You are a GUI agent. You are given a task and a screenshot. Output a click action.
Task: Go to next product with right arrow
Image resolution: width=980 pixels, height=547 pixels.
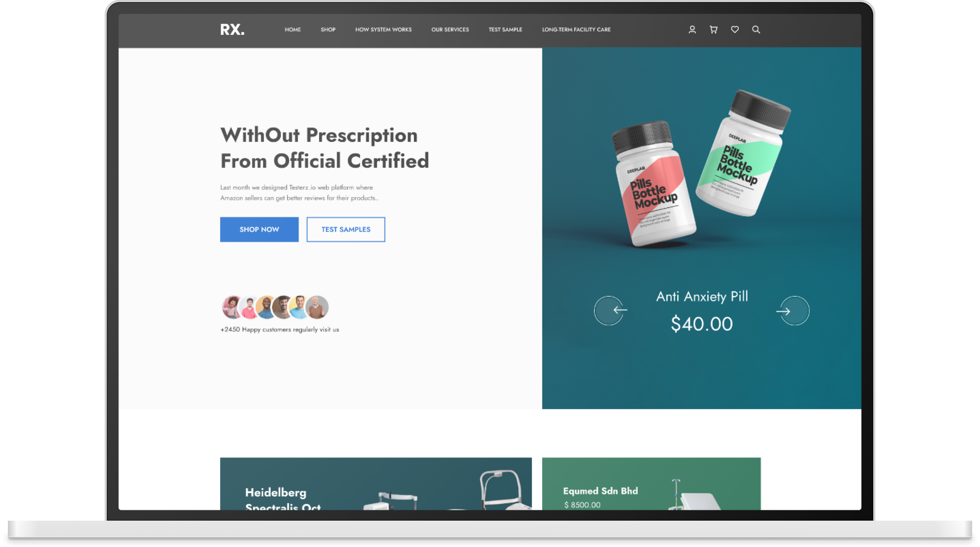[x=794, y=311]
